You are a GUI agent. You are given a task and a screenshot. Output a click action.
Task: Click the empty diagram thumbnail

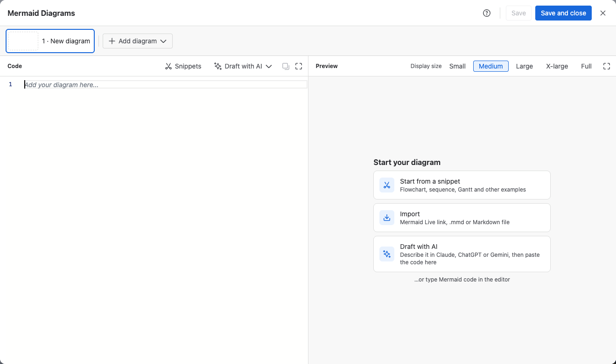point(23,41)
